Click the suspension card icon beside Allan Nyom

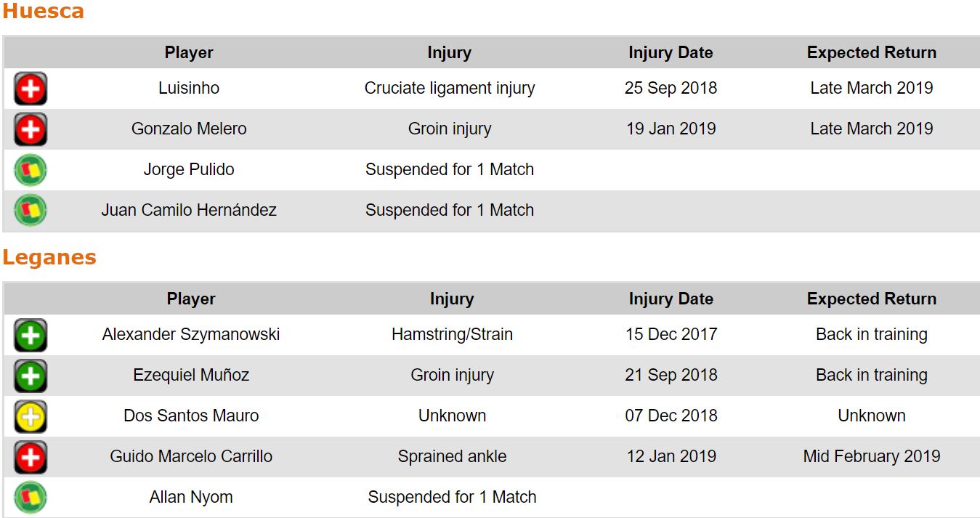31,498
